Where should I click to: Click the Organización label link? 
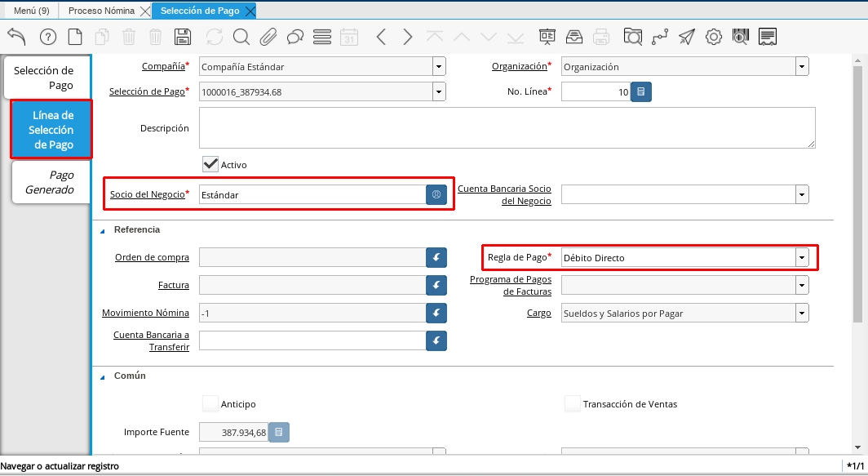(x=519, y=66)
